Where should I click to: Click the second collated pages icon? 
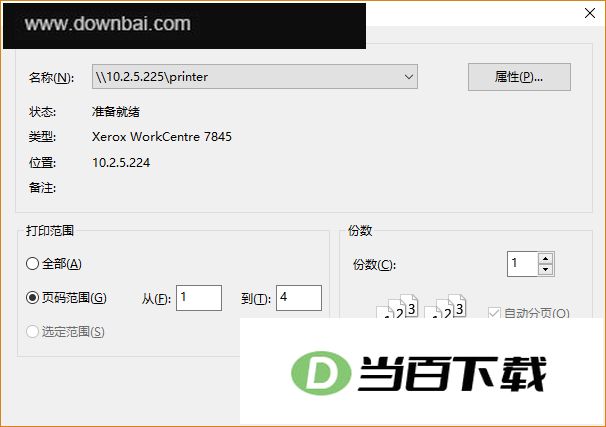point(445,306)
